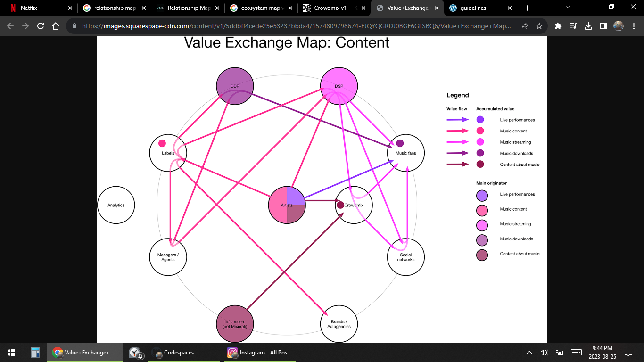Open the Chrome profile avatar menu
The width and height of the screenshot is (644, 362).
619,26
